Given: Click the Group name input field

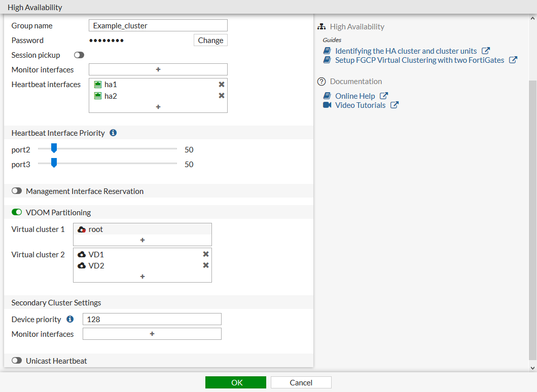Looking at the screenshot, I should pos(158,25).
